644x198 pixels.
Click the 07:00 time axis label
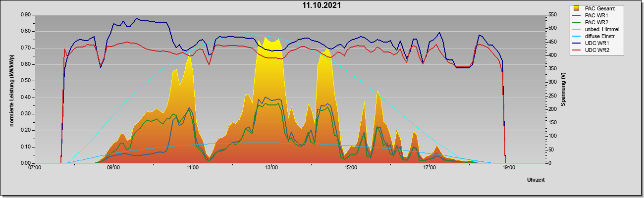pyautogui.click(x=35, y=168)
